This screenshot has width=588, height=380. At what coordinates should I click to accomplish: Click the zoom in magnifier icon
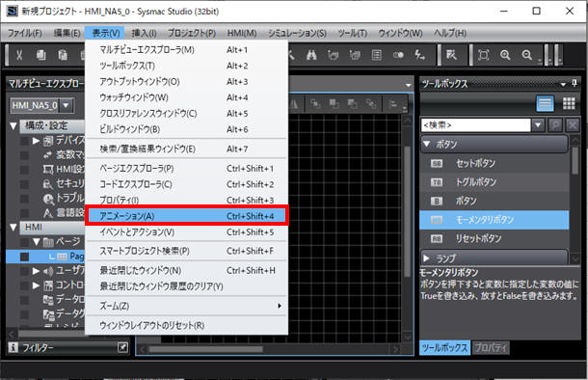pyautogui.click(x=505, y=56)
